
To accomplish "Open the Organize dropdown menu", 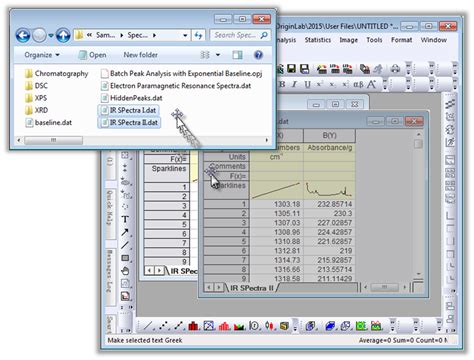I will click(x=42, y=55).
